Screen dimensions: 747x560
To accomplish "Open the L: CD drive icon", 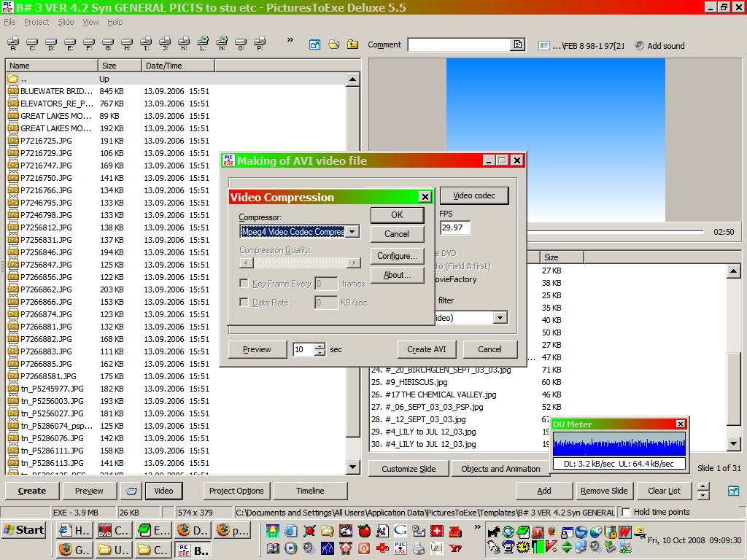I will (x=204, y=44).
